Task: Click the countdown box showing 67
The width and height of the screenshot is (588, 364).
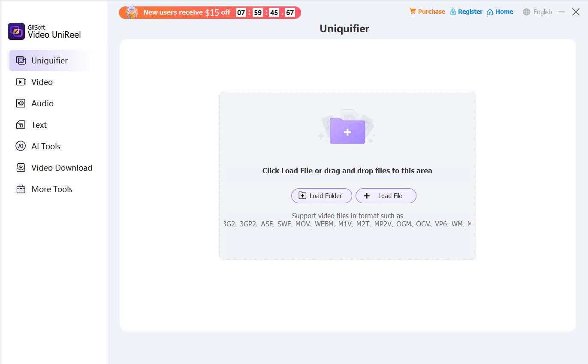Action: [x=290, y=12]
